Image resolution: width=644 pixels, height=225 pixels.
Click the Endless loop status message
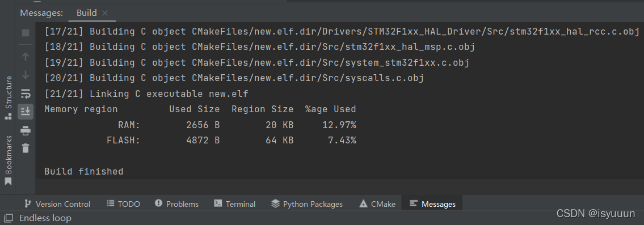tap(45, 218)
